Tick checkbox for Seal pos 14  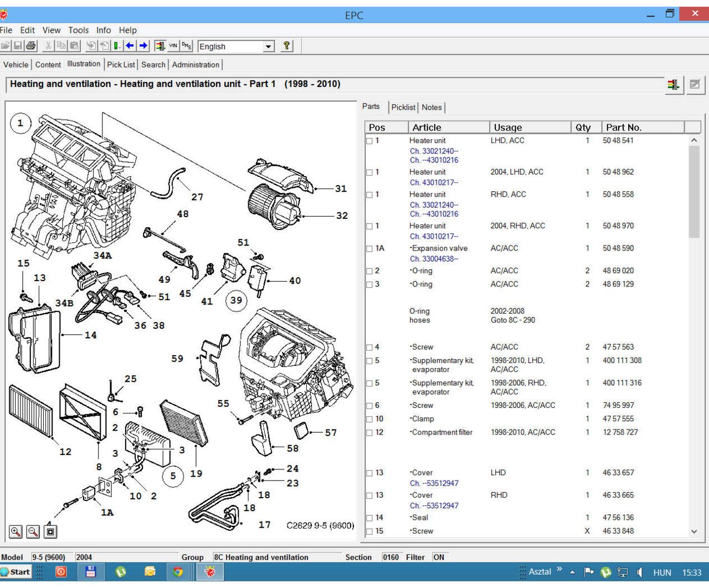coord(369,518)
